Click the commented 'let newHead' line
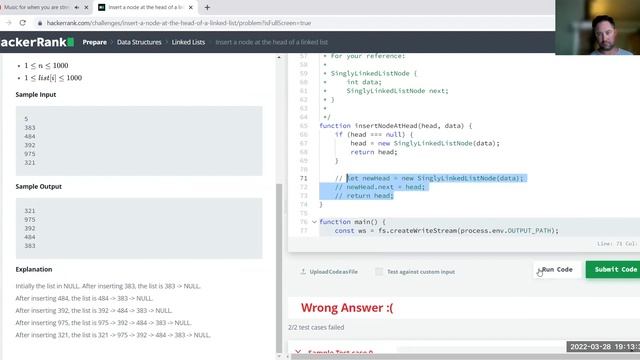640x360 pixels. tap(429, 178)
